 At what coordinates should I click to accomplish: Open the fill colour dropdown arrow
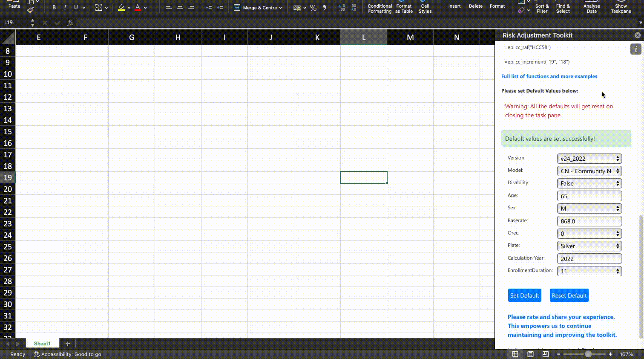[x=129, y=8]
